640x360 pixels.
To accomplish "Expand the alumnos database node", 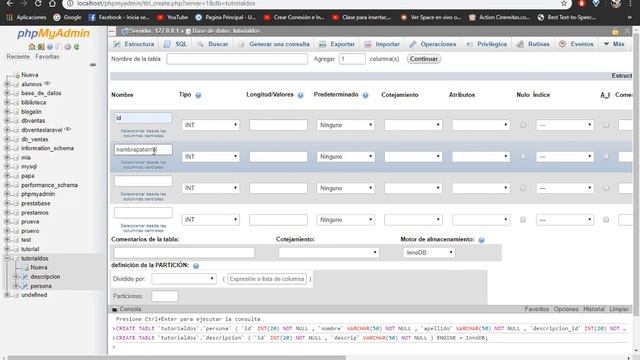I will coord(7,84).
